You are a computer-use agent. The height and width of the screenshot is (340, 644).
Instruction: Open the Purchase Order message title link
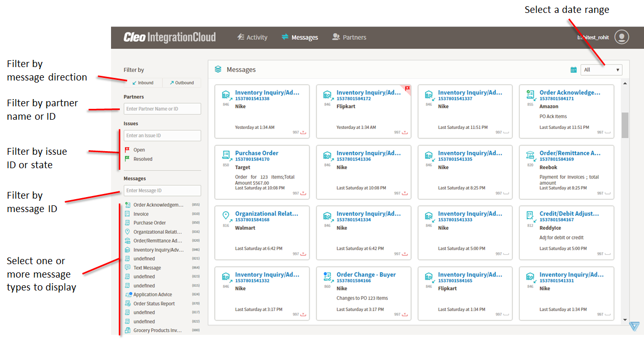257,153
